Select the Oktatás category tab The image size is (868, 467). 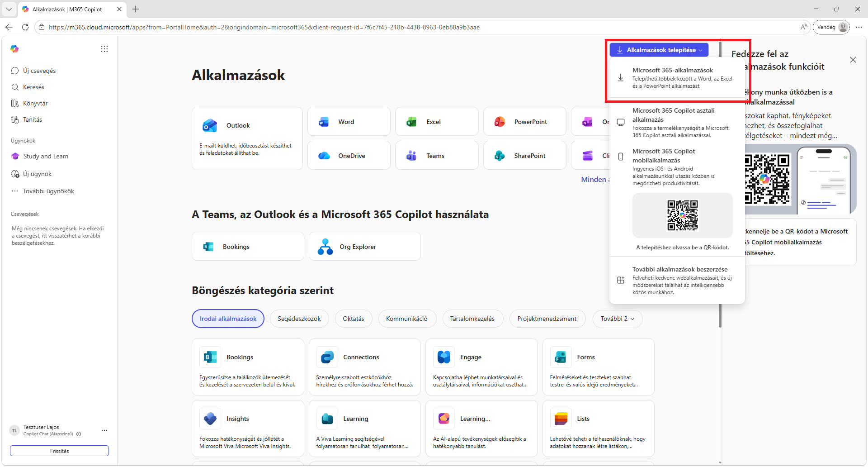pos(354,319)
